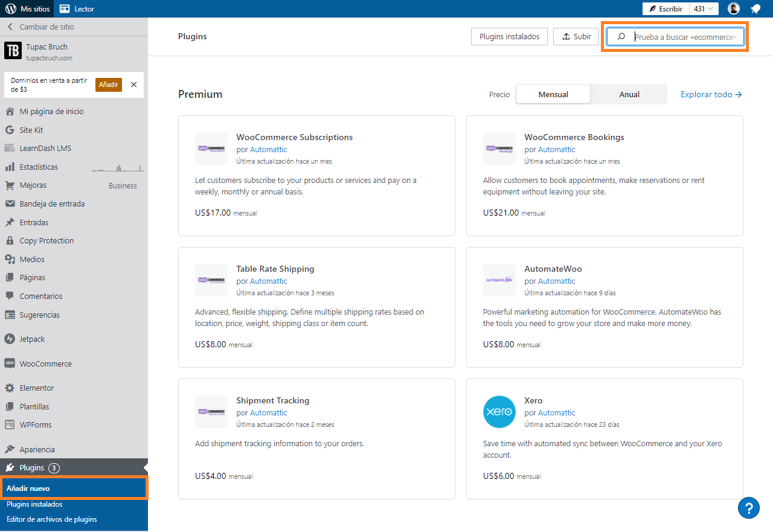This screenshot has width=773, height=532.
Task: Open Jetpack from the sidebar
Action: pyautogui.click(x=32, y=339)
